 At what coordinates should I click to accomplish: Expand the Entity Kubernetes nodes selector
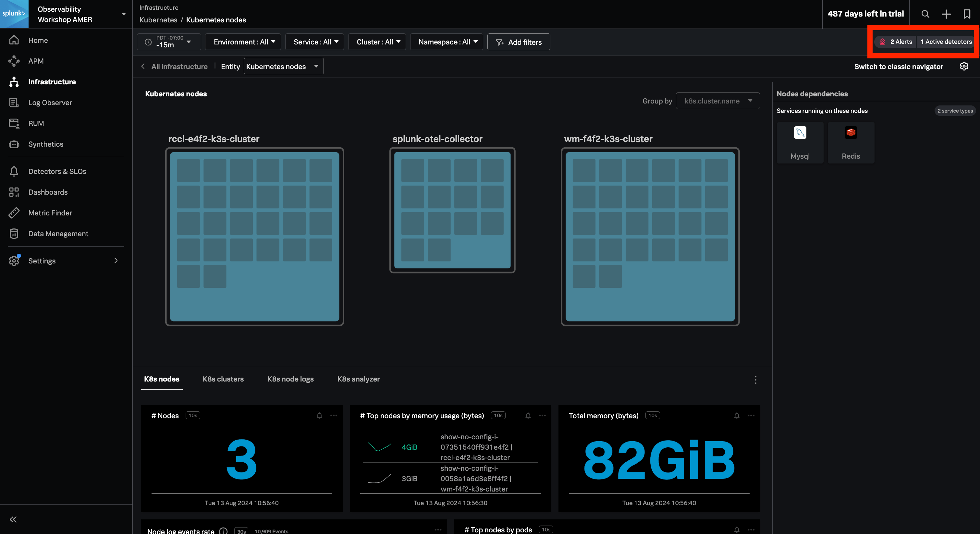(x=283, y=67)
